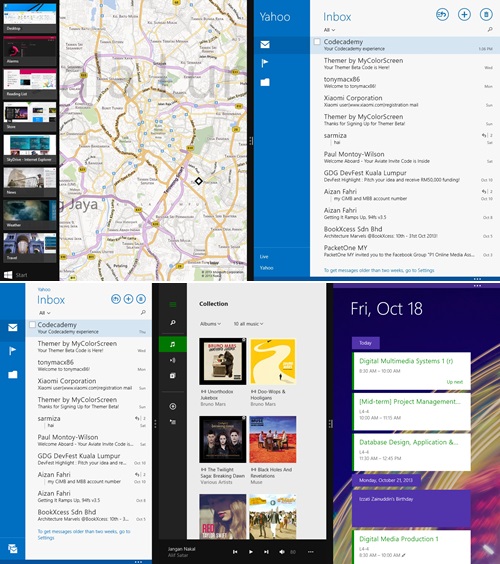Open the Music app hamburger menu
This screenshot has width=500, height=564.
tap(173, 305)
